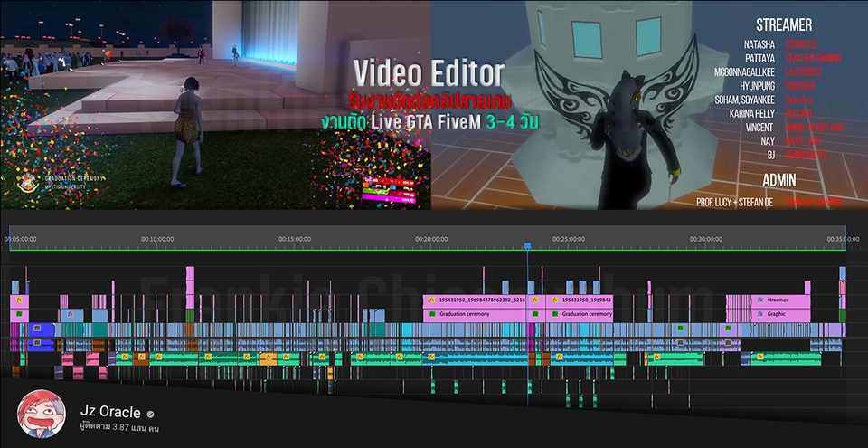Select the Graduation ceremony clip after the playhead
Viewport: 868px width, 448px height.
tap(580, 314)
